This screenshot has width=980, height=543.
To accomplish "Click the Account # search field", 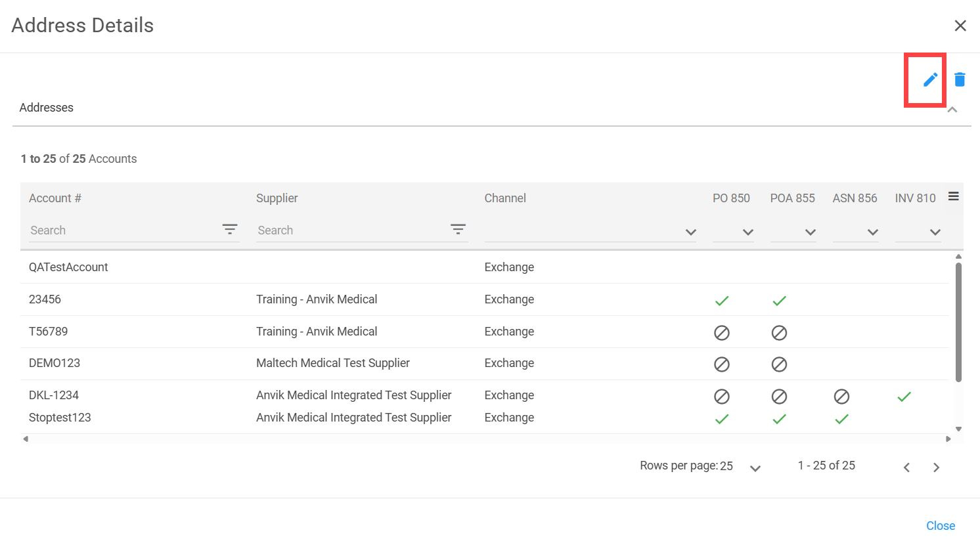I will (x=122, y=230).
